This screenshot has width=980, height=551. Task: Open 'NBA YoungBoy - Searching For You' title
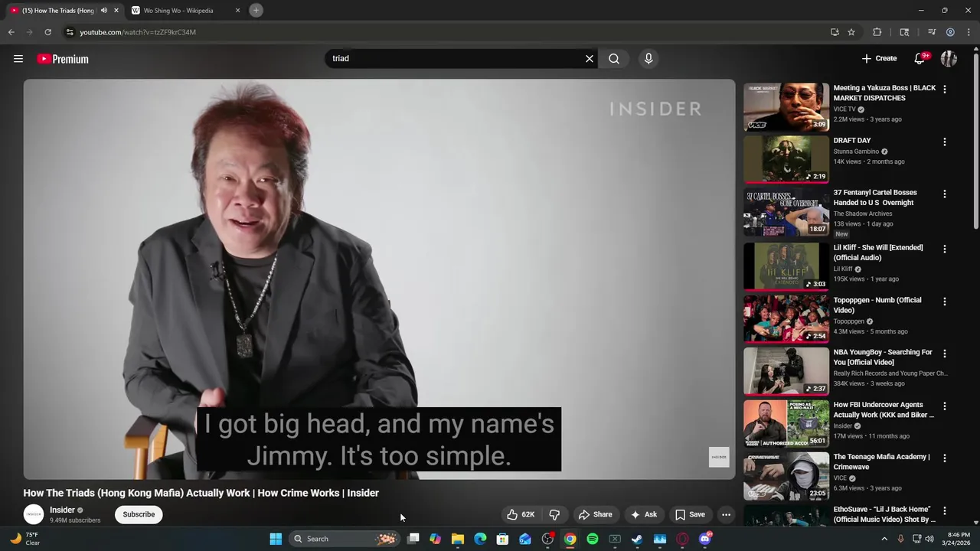coord(883,357)
